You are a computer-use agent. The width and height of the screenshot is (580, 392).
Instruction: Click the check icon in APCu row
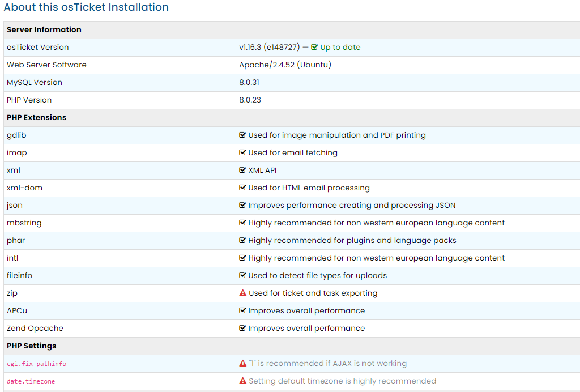coord(243,311)
